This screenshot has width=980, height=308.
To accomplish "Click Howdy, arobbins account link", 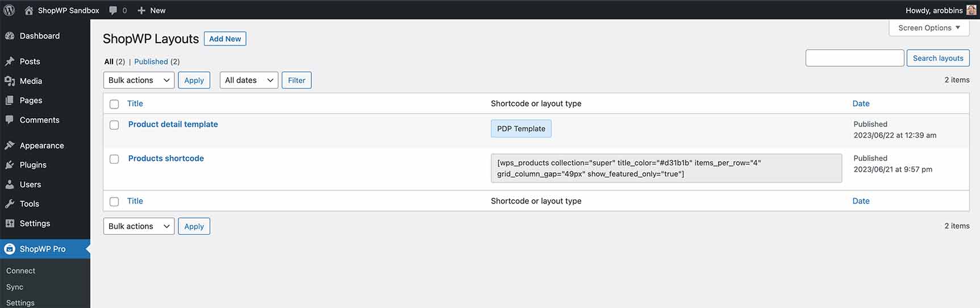I will [x=934, y=10].
